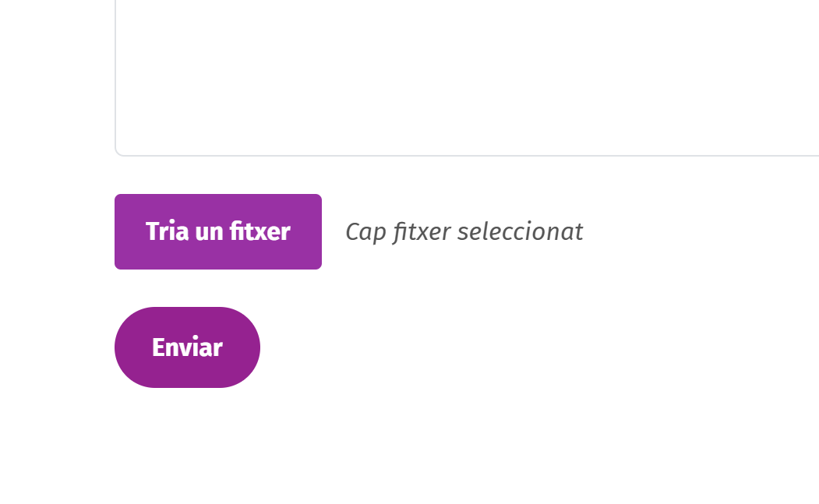Click the pill-shaped submit button

coord(187,347)
